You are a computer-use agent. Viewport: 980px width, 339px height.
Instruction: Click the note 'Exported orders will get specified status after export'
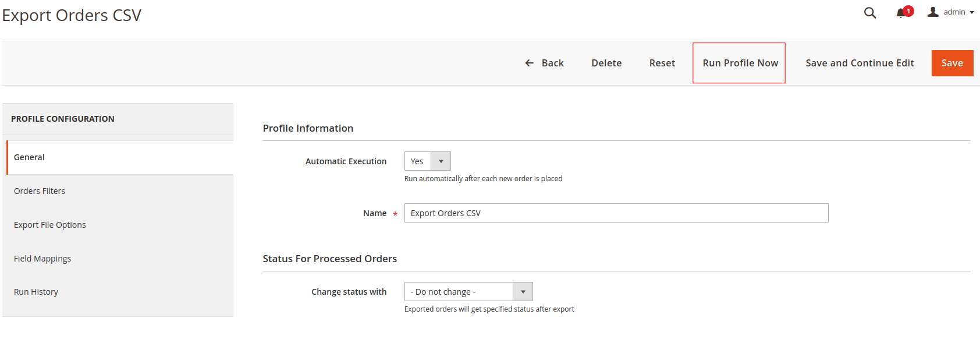point(489,309)
